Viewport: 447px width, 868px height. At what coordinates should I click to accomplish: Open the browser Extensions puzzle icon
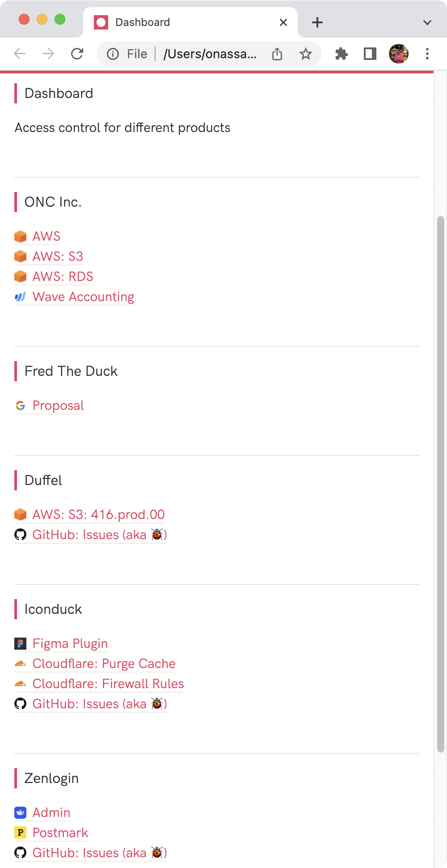pyautogui.click(x=342, y=54)
